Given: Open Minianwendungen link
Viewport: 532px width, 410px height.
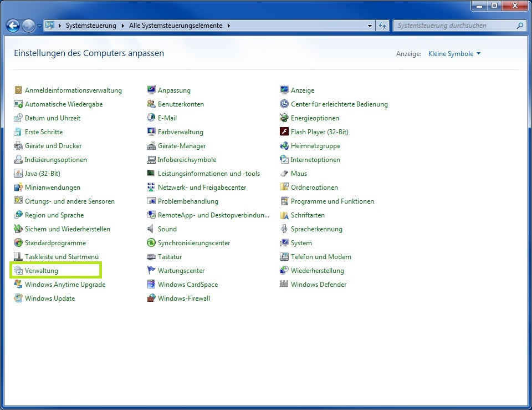Looking at the screenshot, I should (x=53, y=187).
